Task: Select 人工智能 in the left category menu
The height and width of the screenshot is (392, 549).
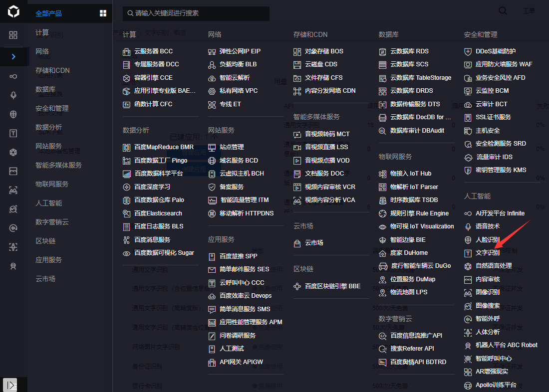Action: coord(49,203)
